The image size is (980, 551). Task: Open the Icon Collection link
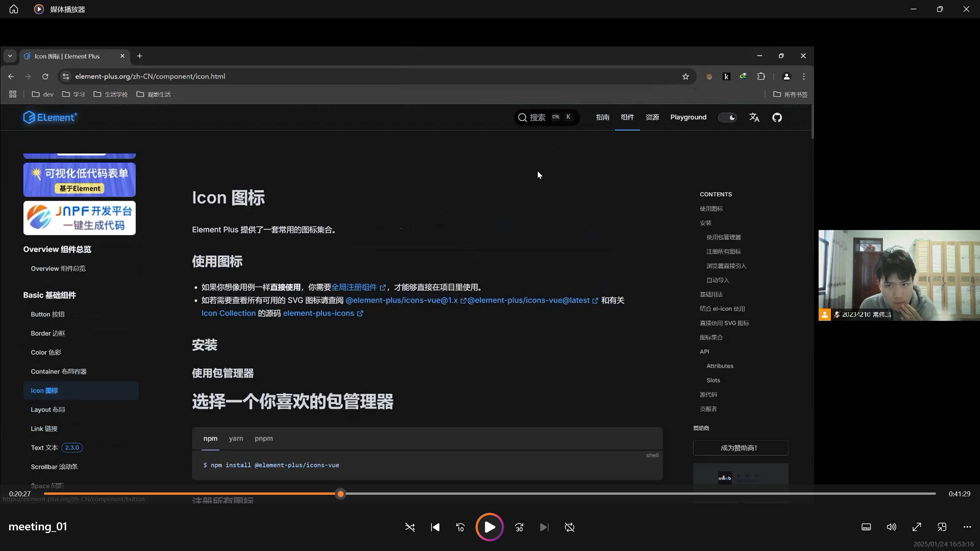coord(229,313)
